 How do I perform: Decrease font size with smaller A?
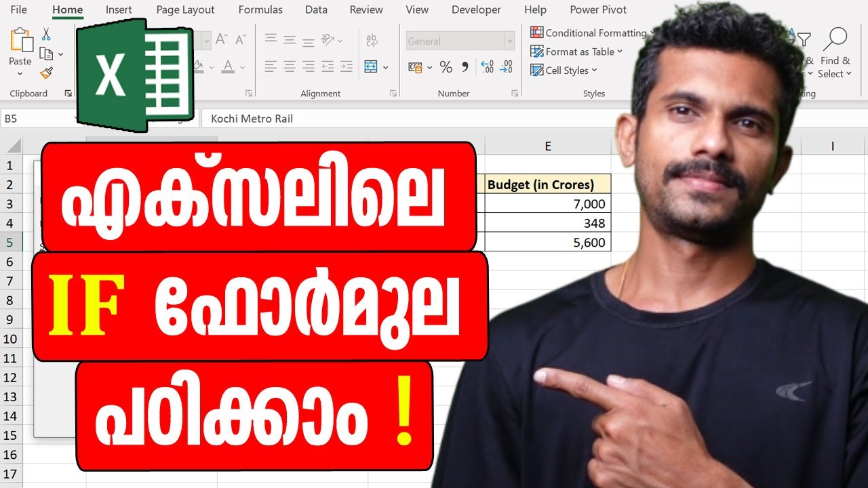click(x=240, y=40)
